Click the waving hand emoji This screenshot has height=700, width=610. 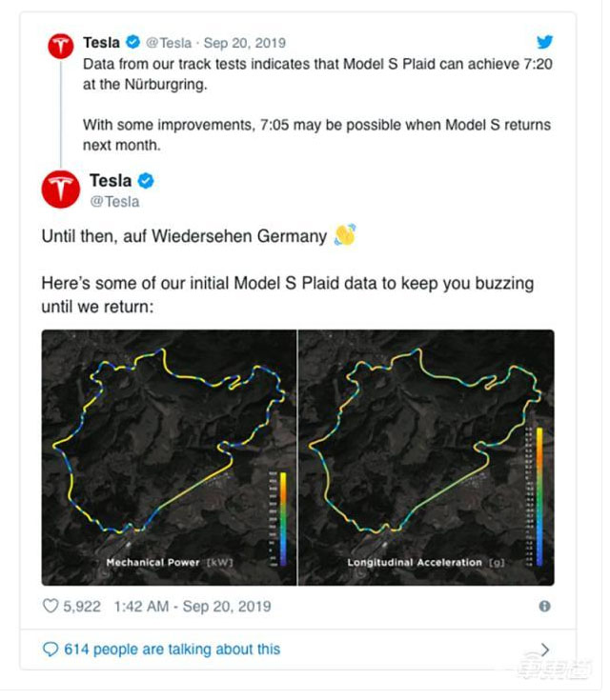pos(344,235)
